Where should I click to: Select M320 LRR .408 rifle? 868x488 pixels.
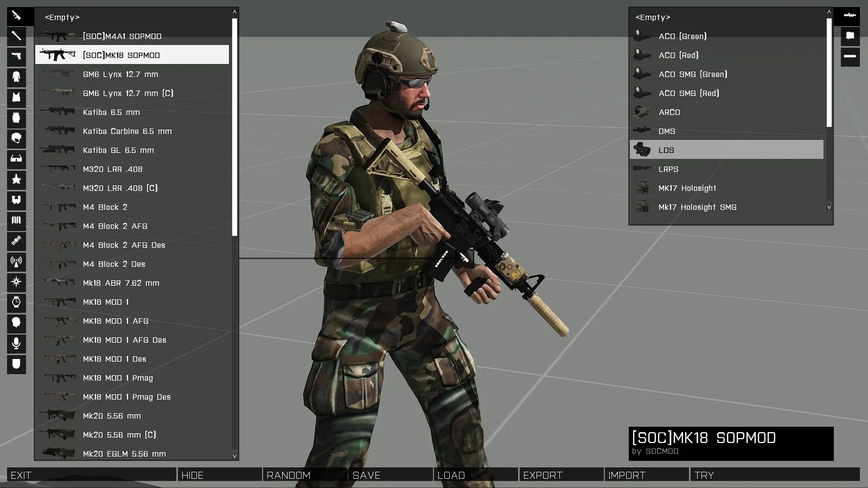pos(132,169)
